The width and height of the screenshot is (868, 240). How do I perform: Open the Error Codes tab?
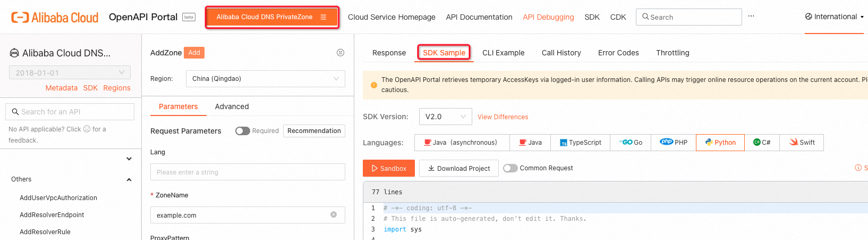pos(618,53)
